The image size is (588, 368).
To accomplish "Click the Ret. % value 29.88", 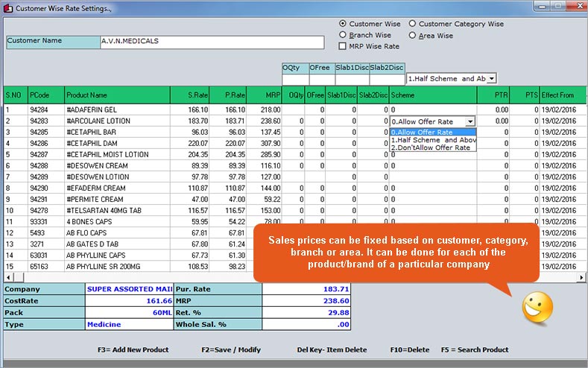I will [306, 313].
